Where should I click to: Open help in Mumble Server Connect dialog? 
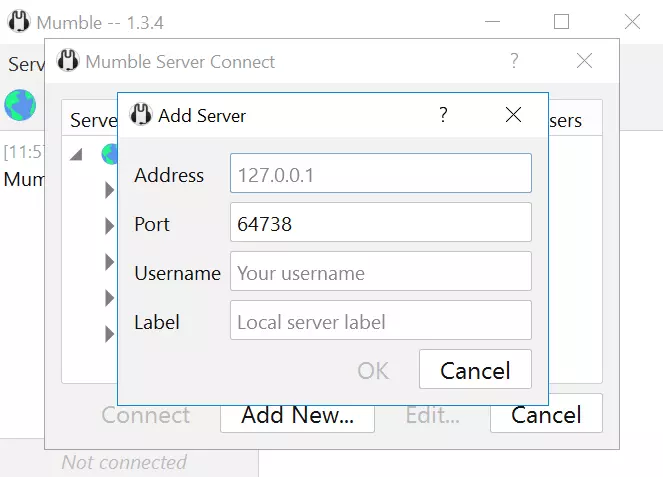click(x=514, y=61)
